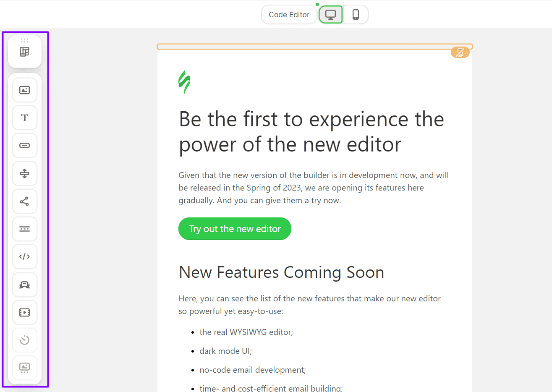Select the Button block tool
Screen dimensions: 552x392
[25, 146]
